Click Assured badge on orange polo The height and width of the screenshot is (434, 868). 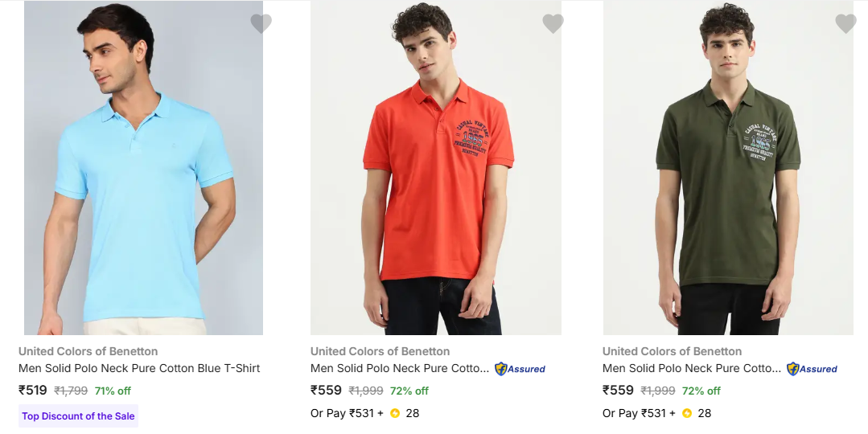tap(520, 369)
